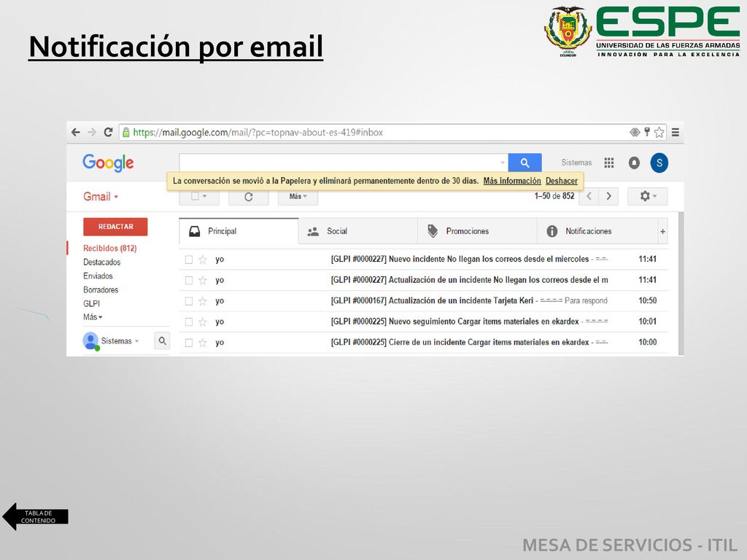Check the 'Cierre de un incidente' email
747x560 pixels.
pos(189,343)
